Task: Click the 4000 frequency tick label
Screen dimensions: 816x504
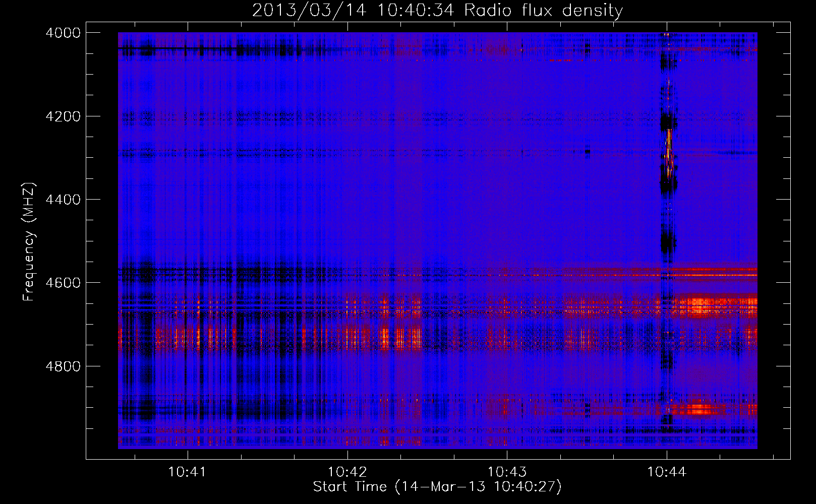Action: point(63,33)
